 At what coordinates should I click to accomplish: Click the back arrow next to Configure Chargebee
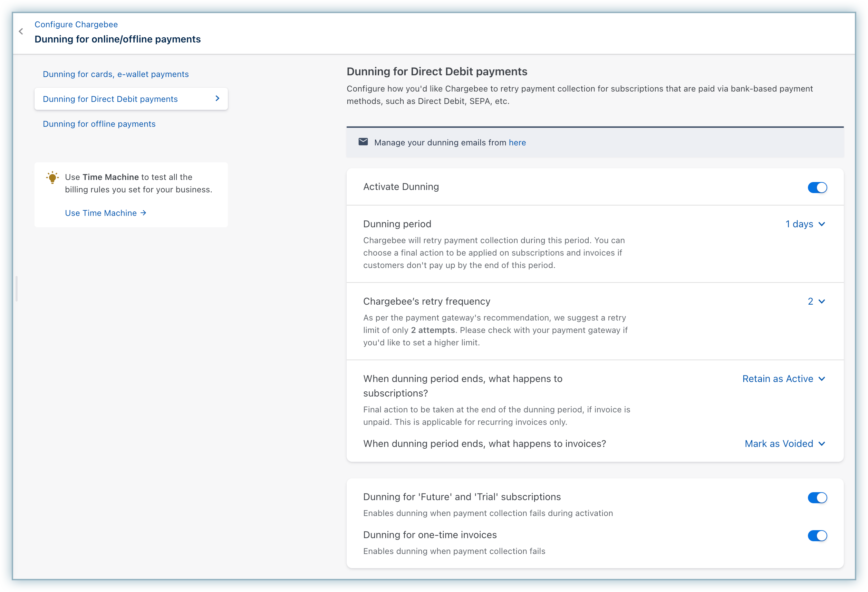(21, 31)
